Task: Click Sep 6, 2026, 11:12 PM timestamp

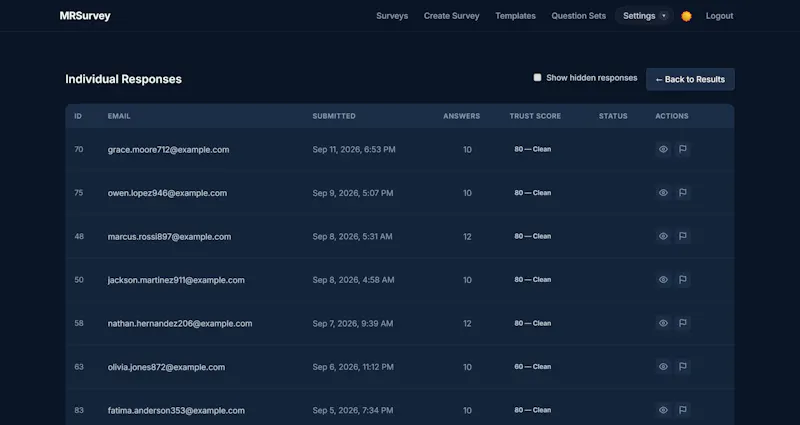Action: pyautogui.click(x=353, y=367)
